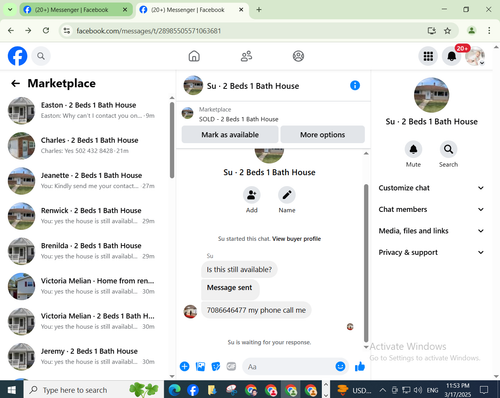Open the Chrome profile icon

[x=471, y=31]
